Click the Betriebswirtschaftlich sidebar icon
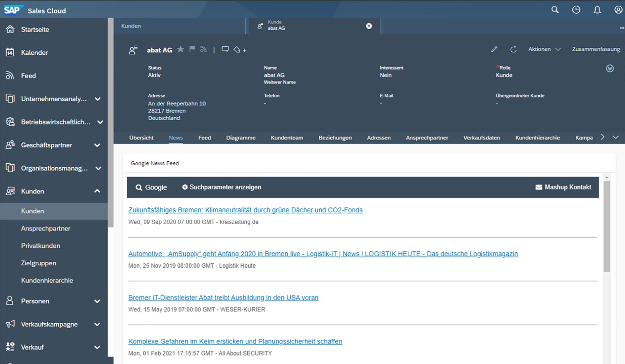Viewport: 625px width, 364px height. [10, 122]
